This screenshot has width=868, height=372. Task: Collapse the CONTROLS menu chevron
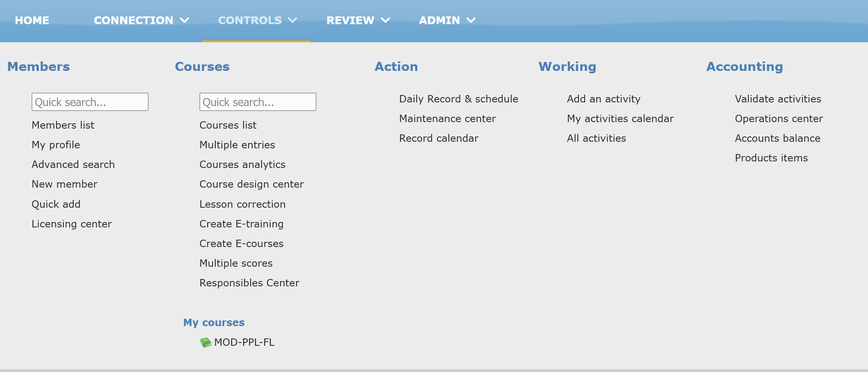pos(293,20)
